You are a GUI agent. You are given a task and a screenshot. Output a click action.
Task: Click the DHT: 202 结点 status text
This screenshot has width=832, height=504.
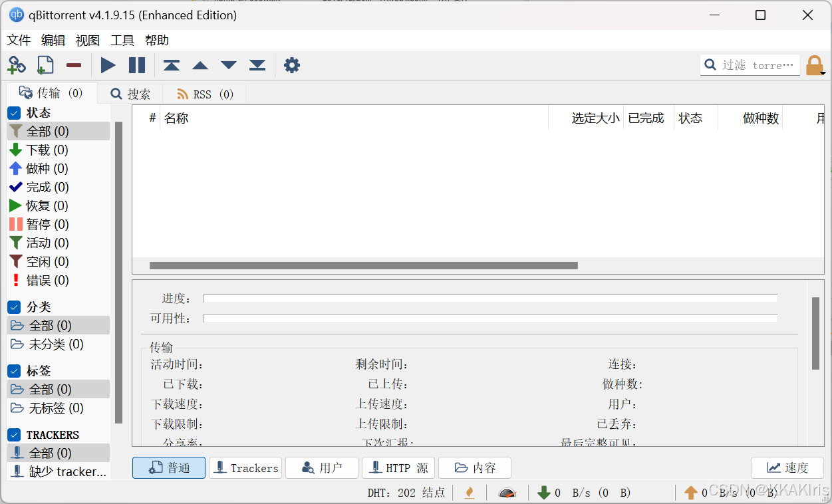[406, 493]
